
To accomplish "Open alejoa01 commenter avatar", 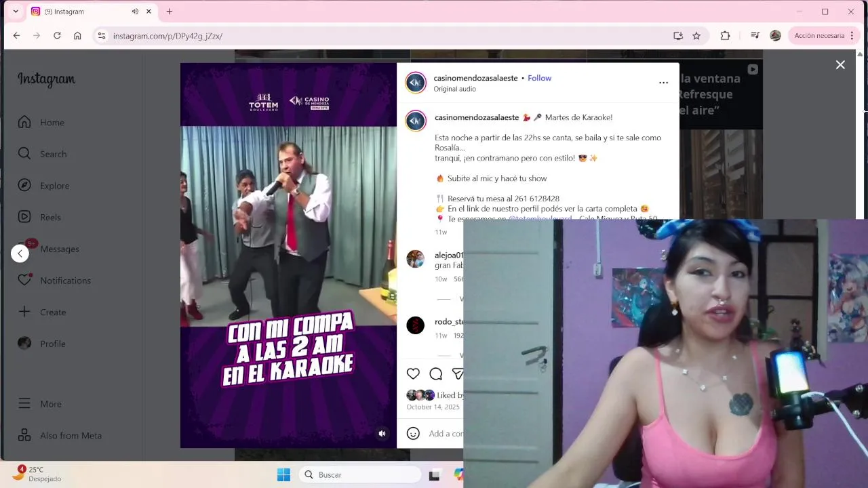I will click(x=415, y=259).
